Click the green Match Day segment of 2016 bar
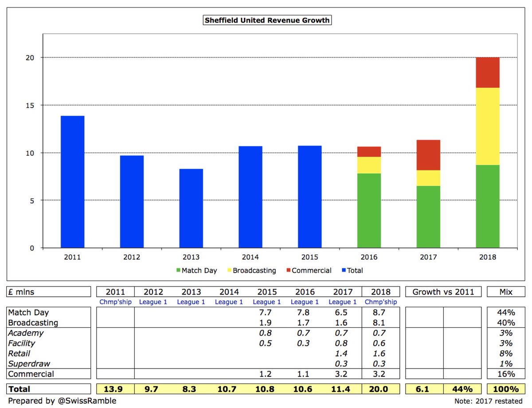Viewport: 532px width, 408px height. point(369,211)
